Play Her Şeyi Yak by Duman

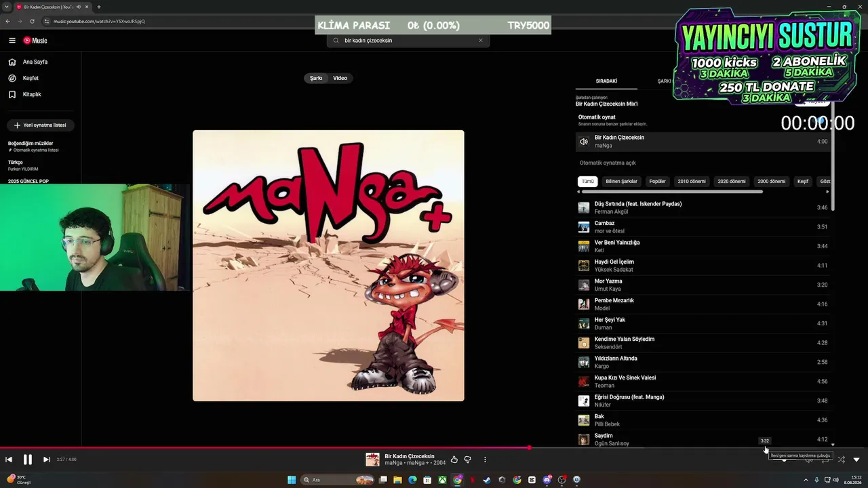pyautogui.click(x=703, y=323)
